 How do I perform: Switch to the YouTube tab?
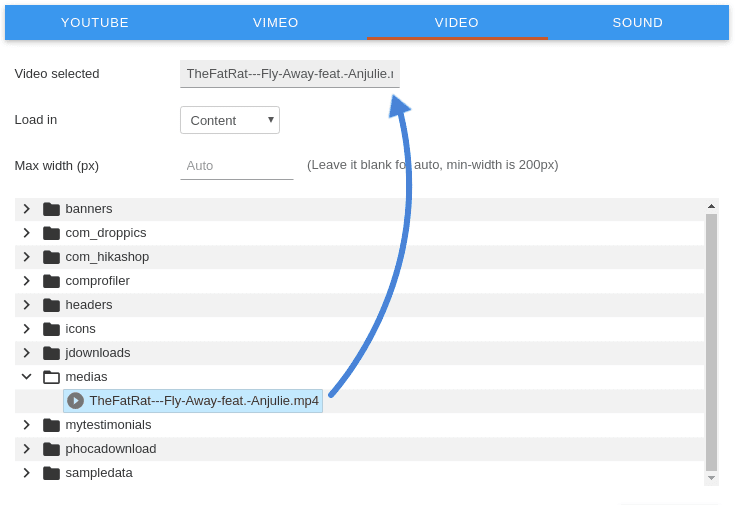tap(95, 22)
